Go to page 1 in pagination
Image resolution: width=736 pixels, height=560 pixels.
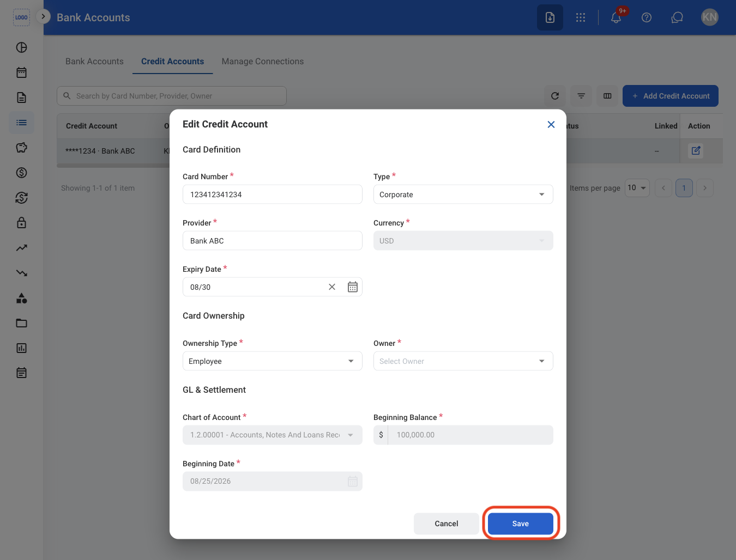(684, 188)
